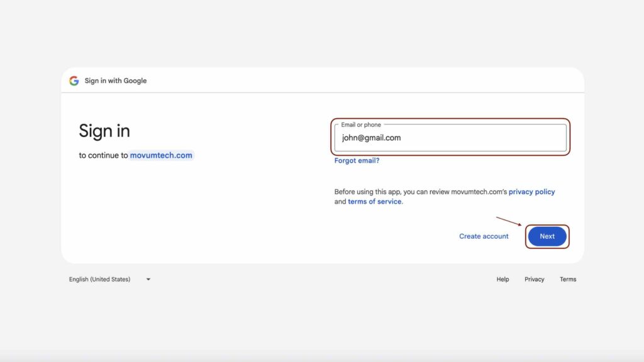Image resolution: width=644 pixels, height=362 pixels.
Task: Click the Sign in with Google header text
Action: point(116,80)
